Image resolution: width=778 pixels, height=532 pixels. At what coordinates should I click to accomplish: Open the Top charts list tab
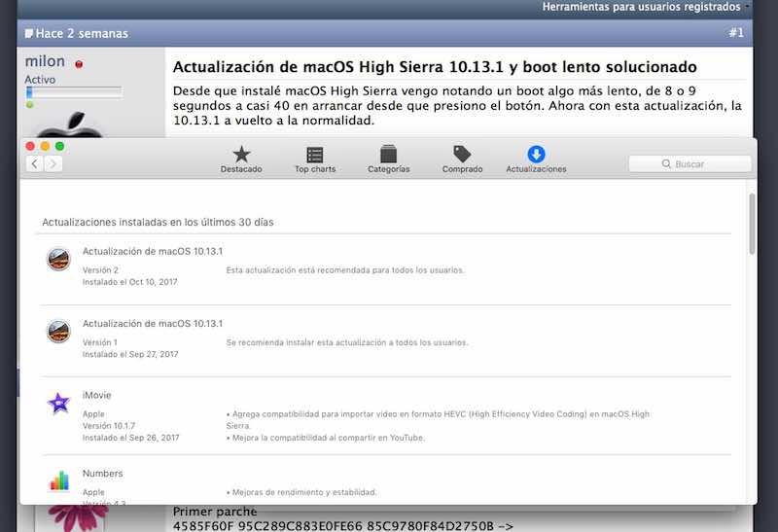[315, 159]
